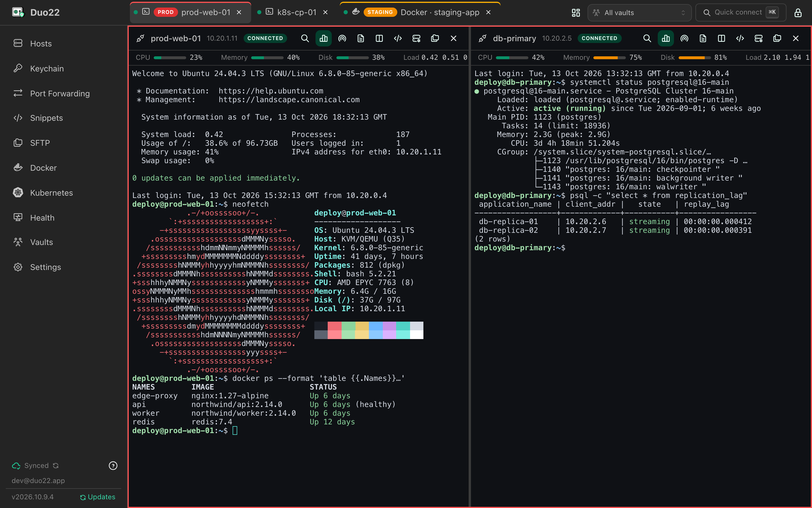Open log file icon in db-primary pane
This screenshot has width=812, height=508.
tap(703, 38)
